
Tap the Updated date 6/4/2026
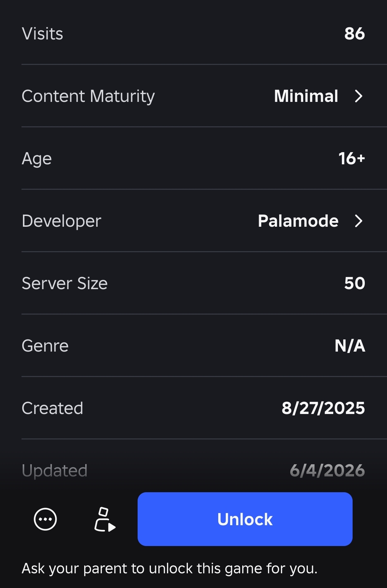(327, 471)
